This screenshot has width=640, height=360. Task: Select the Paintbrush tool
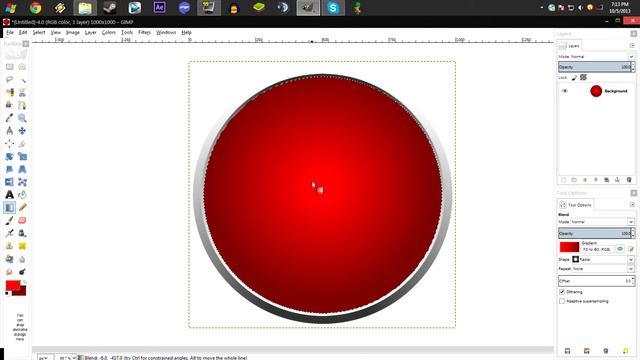9,220
